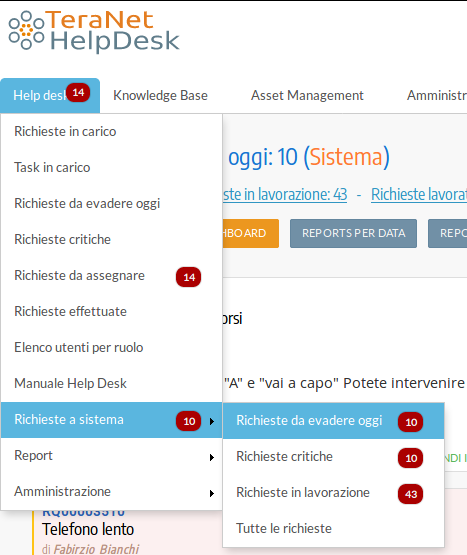467x555 pixels.
Task: Click the orange DASHBOARD button
Action: [251, 233]
